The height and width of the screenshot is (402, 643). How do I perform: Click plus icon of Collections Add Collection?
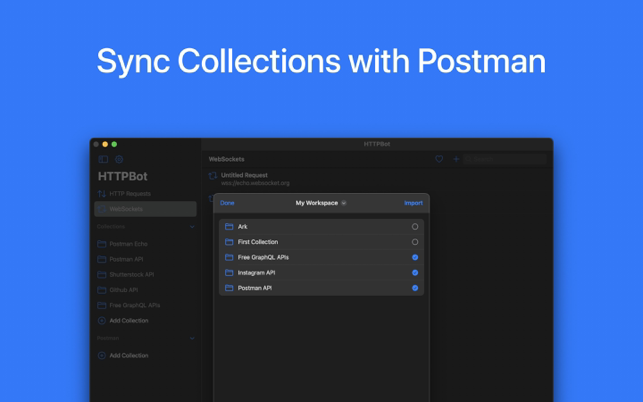102,321
